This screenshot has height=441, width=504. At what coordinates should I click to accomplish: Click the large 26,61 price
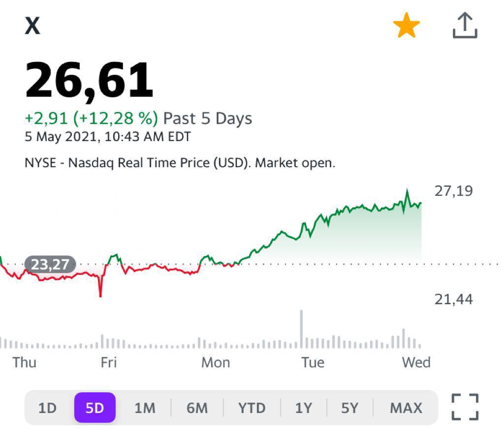coord(89,80)
